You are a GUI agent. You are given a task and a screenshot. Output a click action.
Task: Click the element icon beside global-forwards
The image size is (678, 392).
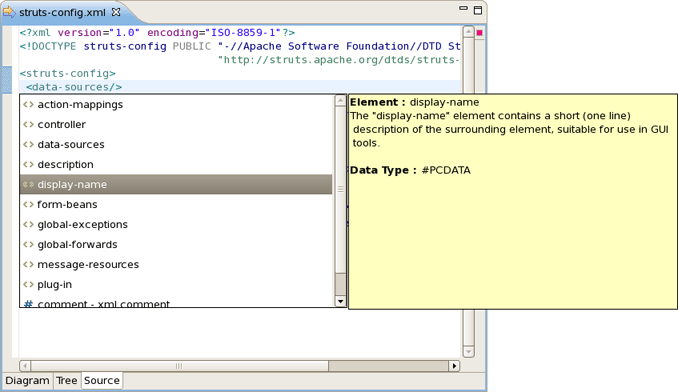(29, 245)
